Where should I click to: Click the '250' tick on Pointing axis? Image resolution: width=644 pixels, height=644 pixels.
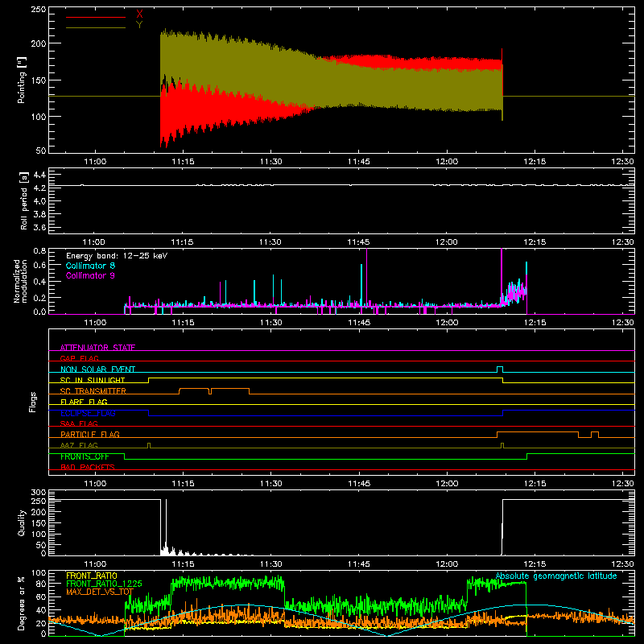39,10
